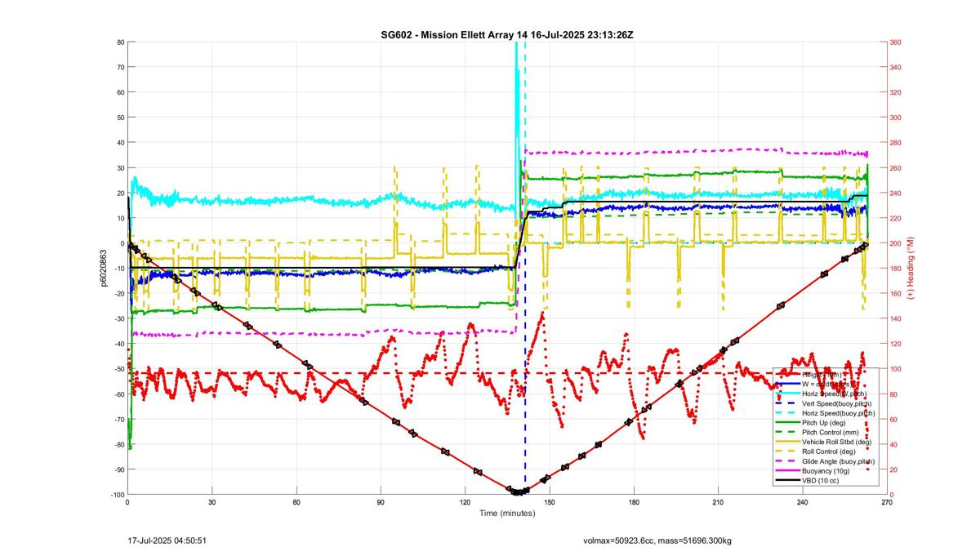Click the 'Horiz Speed(buoy,pitch)' legend label
Viewport: 980px width, 556px height.
tap(838, 413)
